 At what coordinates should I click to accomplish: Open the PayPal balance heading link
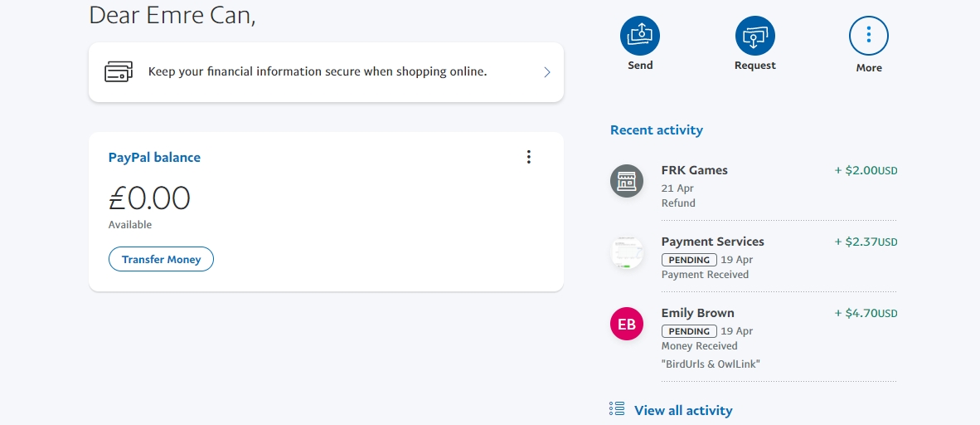(x=154, y=157)
